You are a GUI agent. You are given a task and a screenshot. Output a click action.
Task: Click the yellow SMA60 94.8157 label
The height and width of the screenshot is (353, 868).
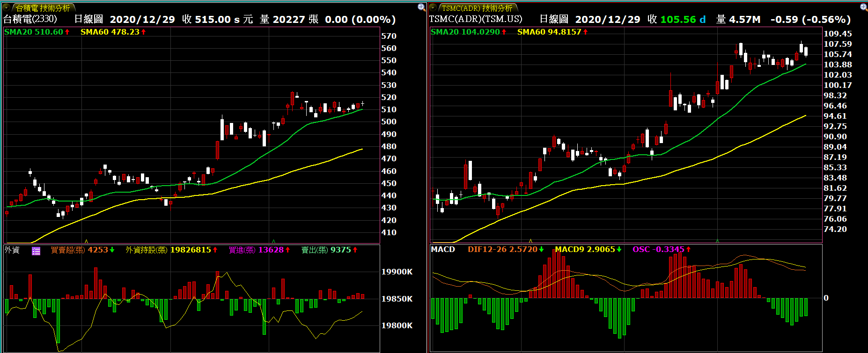click(549, 32)
